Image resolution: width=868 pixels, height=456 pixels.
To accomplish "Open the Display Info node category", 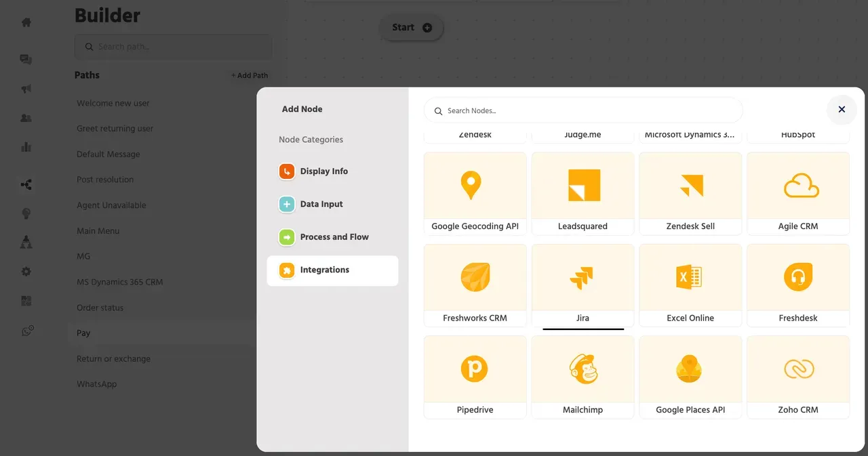I will click(x=332, y=171).
